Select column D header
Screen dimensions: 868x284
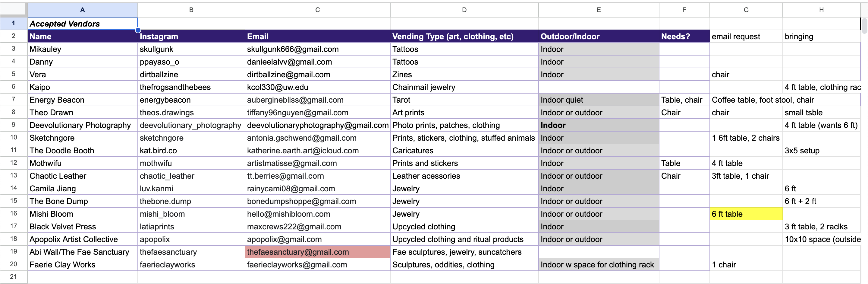tap(464, 10)
